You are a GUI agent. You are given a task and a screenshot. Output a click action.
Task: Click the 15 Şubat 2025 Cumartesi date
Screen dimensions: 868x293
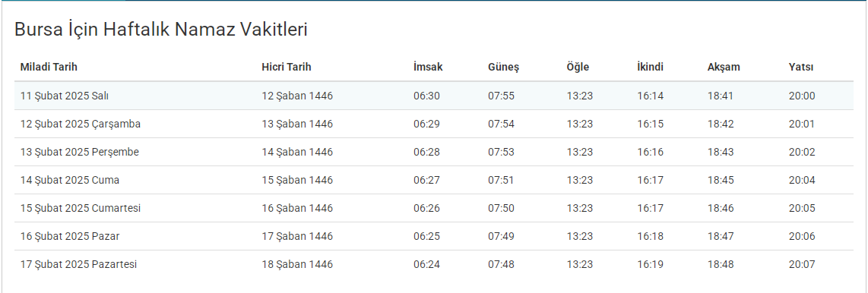(81, 209)
